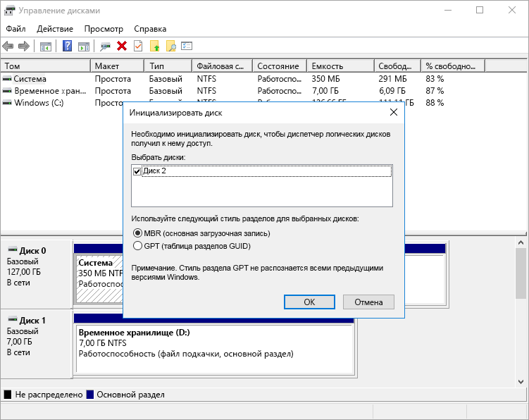Click the folder with green arrow icon
Screen dimensions: 529x420
point(154,46)
